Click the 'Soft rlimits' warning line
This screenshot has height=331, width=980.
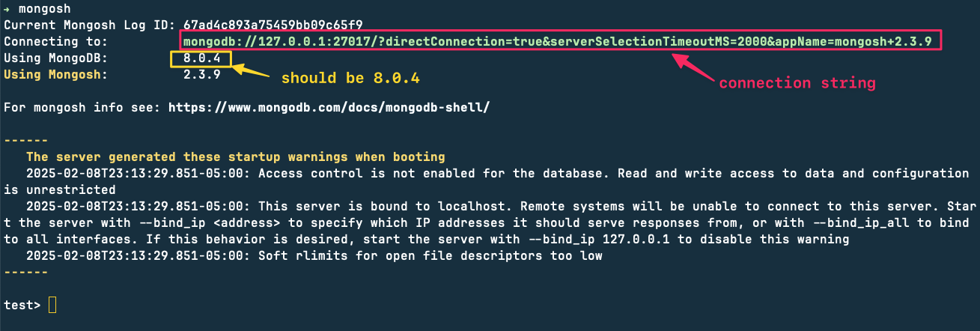click(314, 255)
